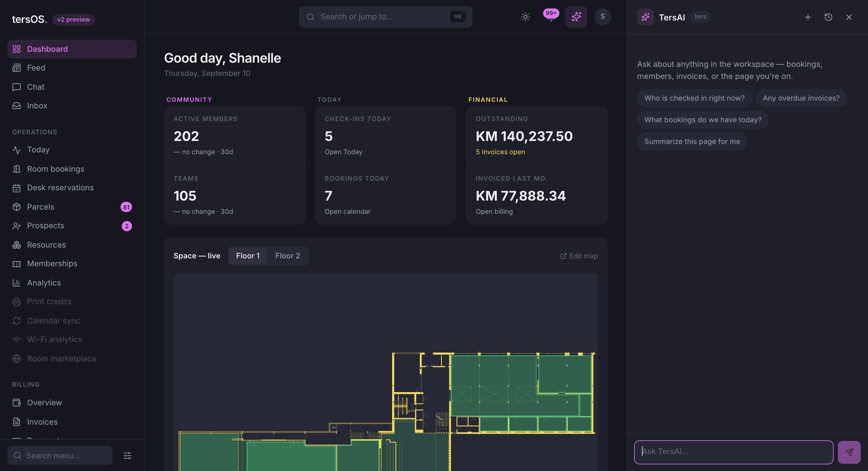Open Parcels with 81 badge
The width and height of the screenshot is (868, 471).
(x=72, y=207)
